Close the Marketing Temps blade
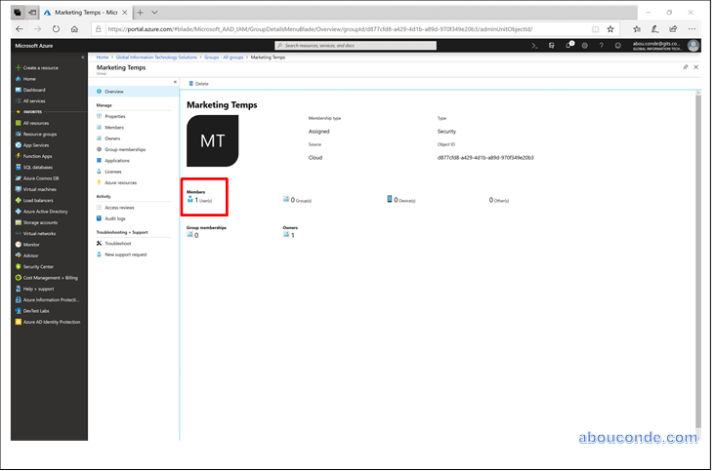Image resolution: width=714 pixels, height=471 pixels. coord(697,67)
